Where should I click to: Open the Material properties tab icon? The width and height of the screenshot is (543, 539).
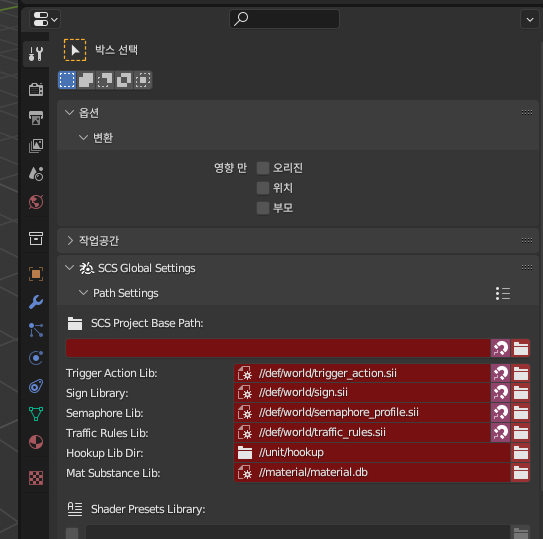tap(36, 442)
